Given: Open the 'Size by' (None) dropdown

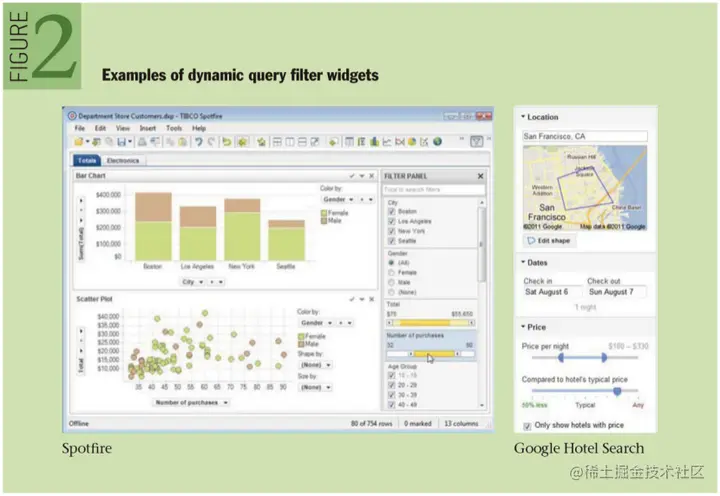Looking at the screenshot, I should 315,387.
